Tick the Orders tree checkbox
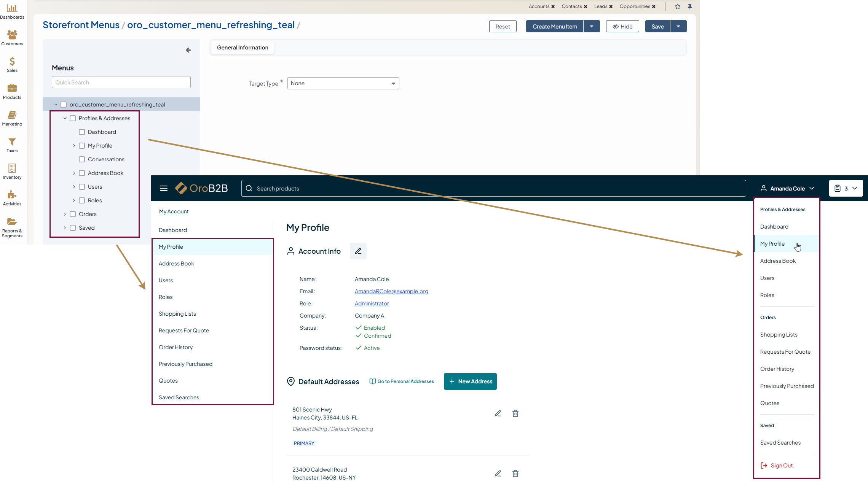This screenshot has width=868, height=483. pyautogui.click(x=73, y=214)
